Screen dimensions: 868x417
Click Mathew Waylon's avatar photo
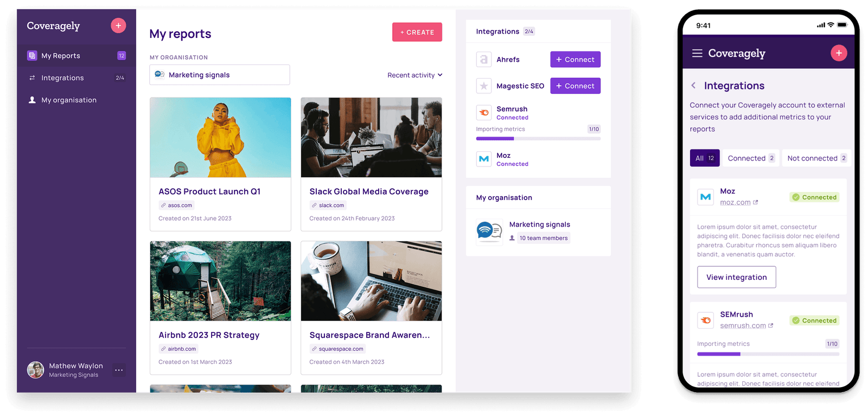tap(36, 370)
